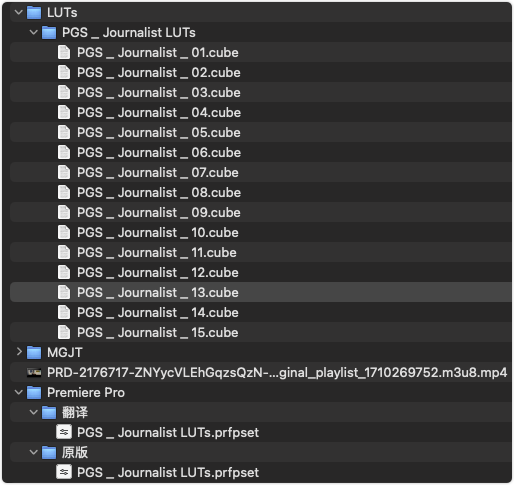Image resolution: width=514 pixels, height=485 pixels.
Task: Select the LUTs folder name
Action: 62,13
